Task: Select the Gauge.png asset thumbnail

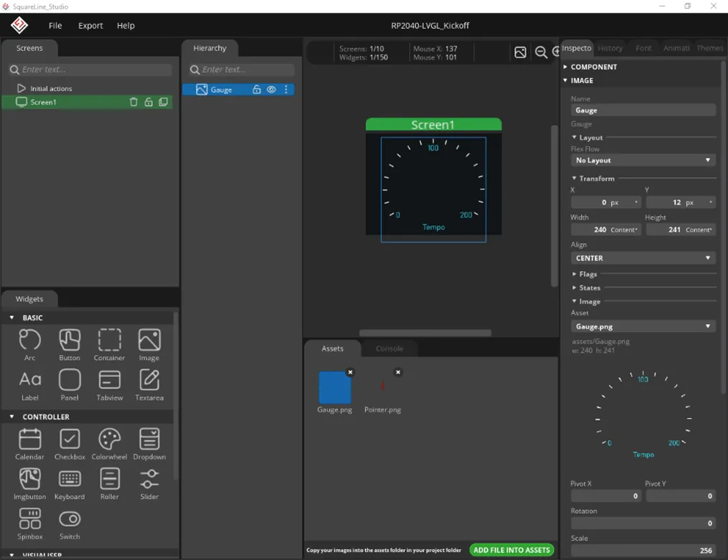Action: coord(335,387)
